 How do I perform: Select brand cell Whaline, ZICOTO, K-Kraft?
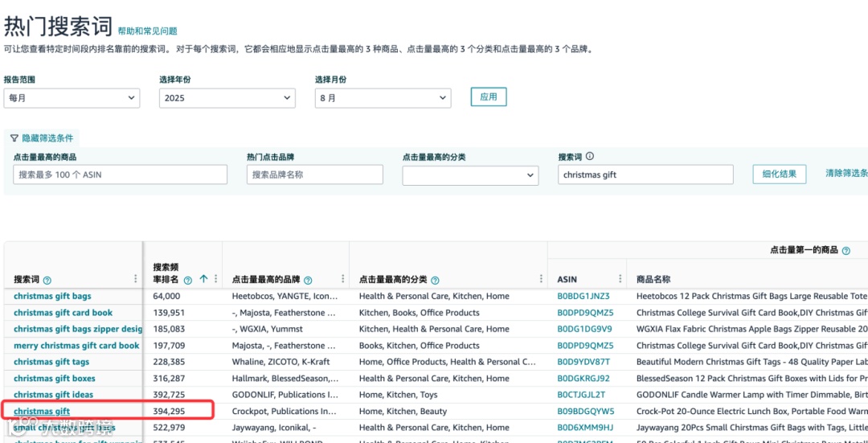(x=280, y=362)
